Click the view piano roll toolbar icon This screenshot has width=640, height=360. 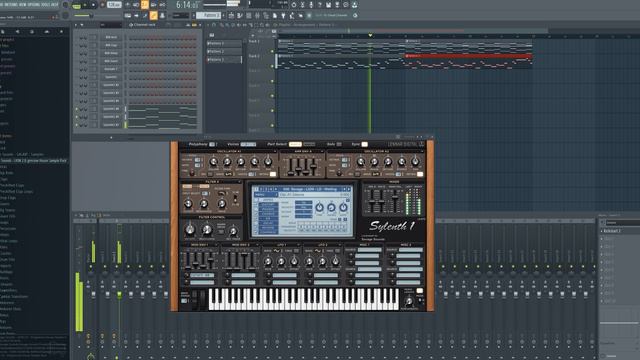pyautogui.click(x=240, y=16)
